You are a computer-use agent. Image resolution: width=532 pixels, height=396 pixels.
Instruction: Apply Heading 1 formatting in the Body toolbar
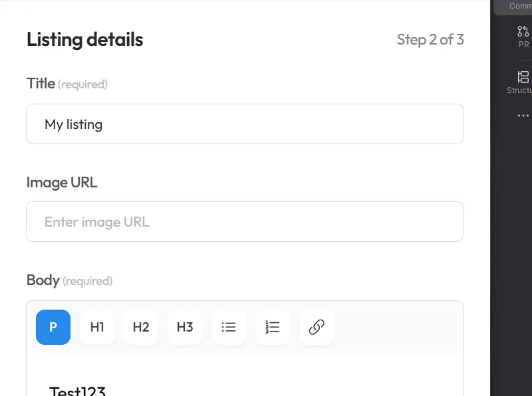[96, 327]
